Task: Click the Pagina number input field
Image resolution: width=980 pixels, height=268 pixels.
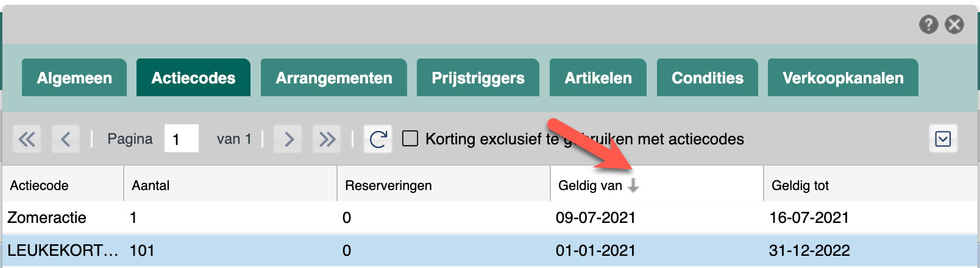Action: coord(182,139)
